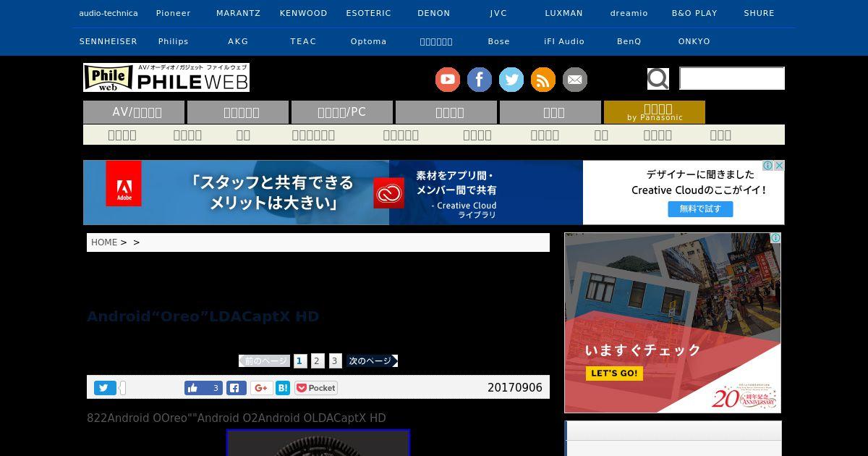This screenshot has width=868, height=456.
Task: Open the MARANTZ brand link
Action: [x=238, y=13]
